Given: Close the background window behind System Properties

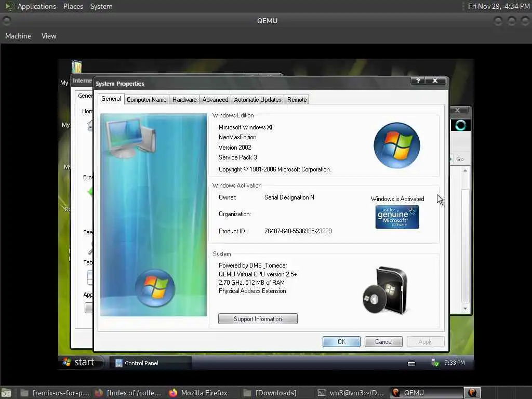Looking at the screenshot, I should coord(457,110).
